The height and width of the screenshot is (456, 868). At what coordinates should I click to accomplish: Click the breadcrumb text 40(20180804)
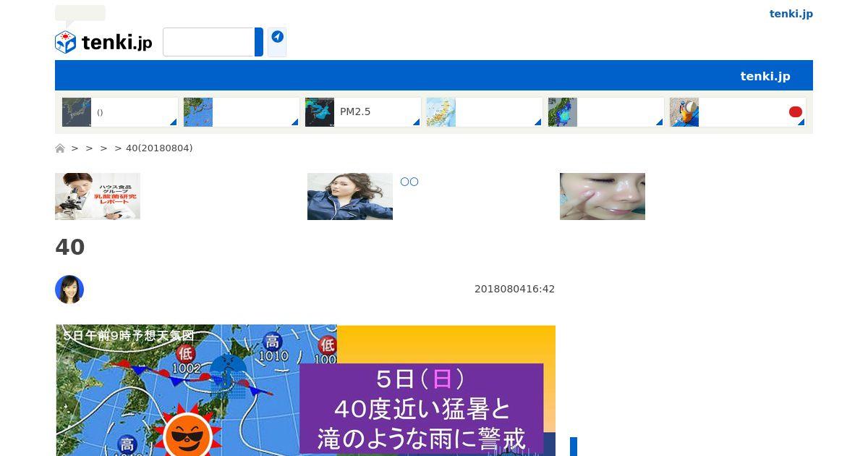[x=159, y=148]
